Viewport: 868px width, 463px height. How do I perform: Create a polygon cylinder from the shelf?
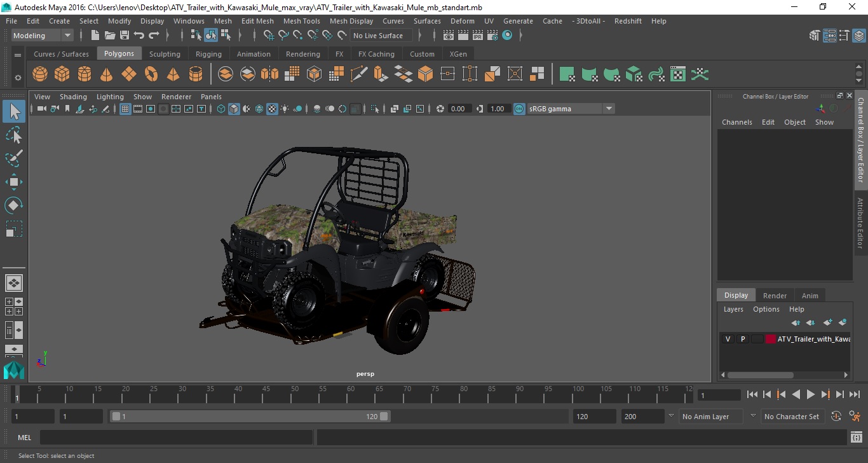point(85,74)
